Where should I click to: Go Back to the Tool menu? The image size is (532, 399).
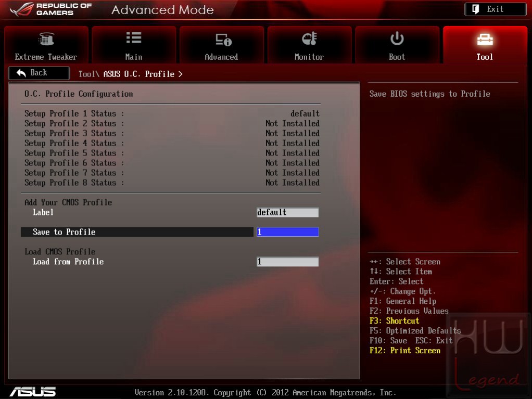(x=39, y=73)
